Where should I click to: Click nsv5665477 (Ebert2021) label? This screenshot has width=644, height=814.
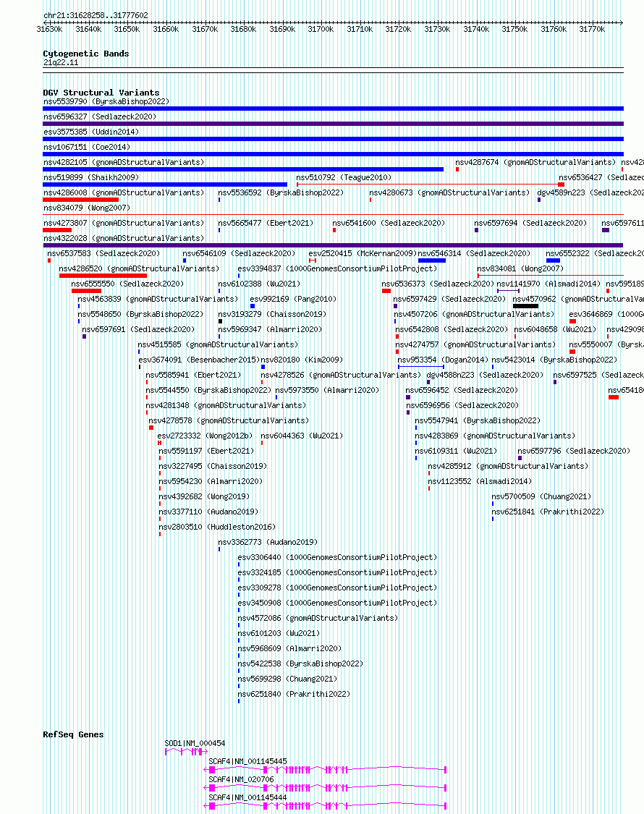pos(266,224)
